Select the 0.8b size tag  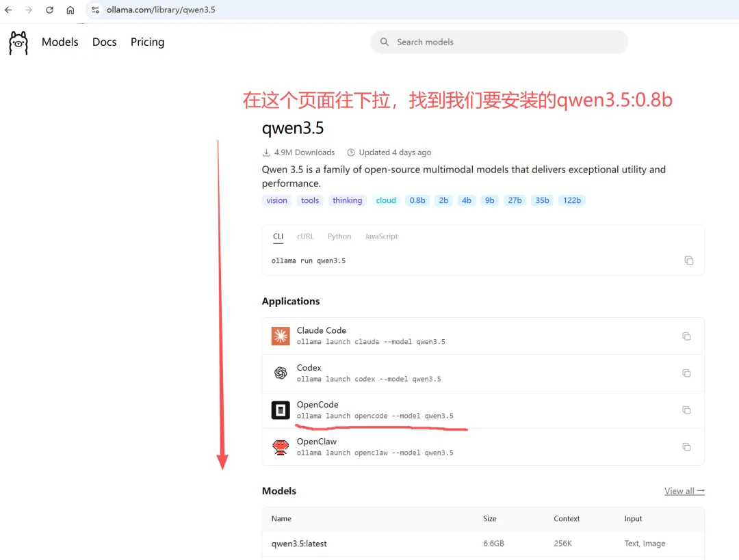pos(417,200)
